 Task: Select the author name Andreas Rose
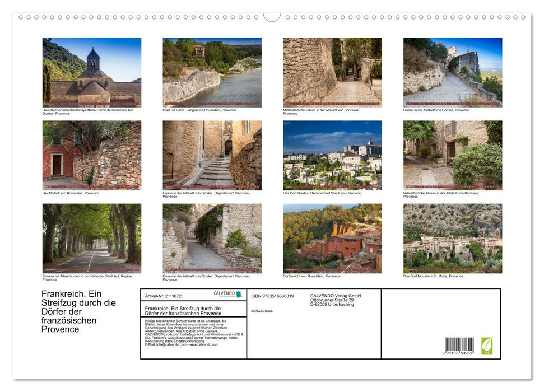pyautogui.click(x=261, y=311)
